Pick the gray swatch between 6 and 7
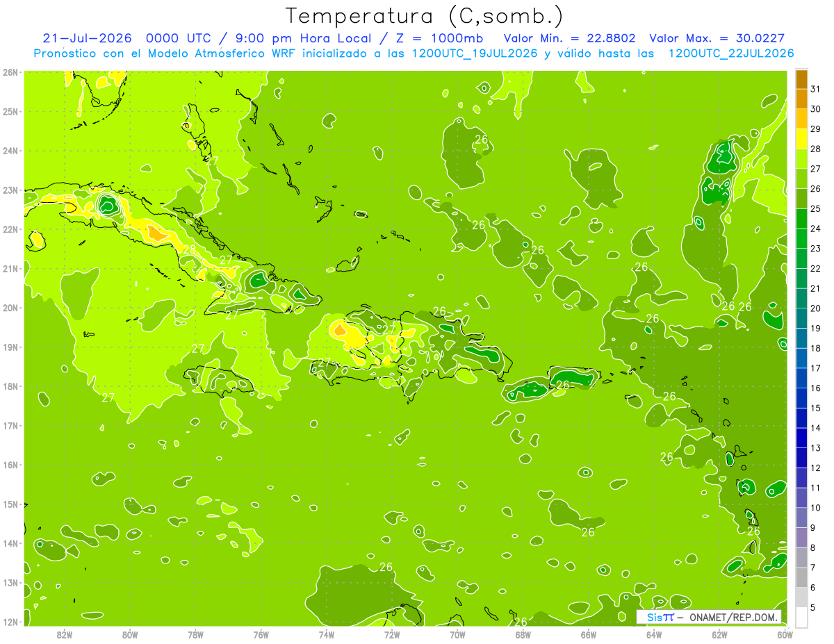The image size is (834, 644). [801, 577]
